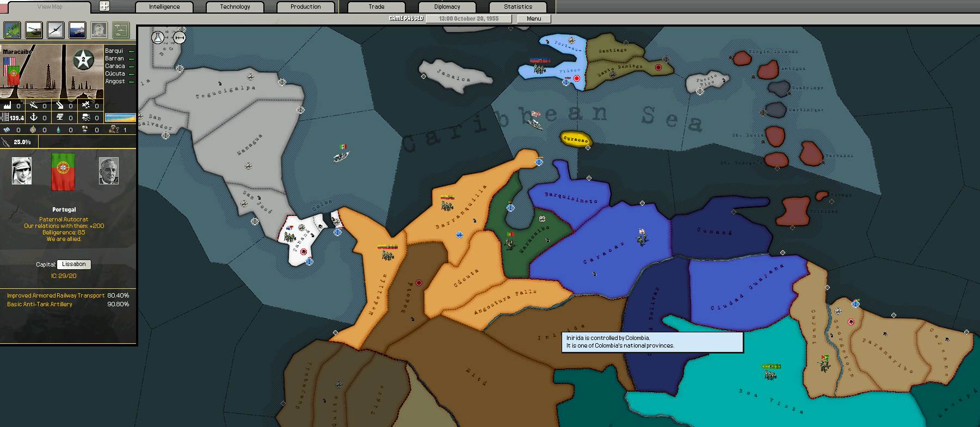Viewport: 980px width, 427px height.
Task: Open the Technology tab
Action: (235, 7)
